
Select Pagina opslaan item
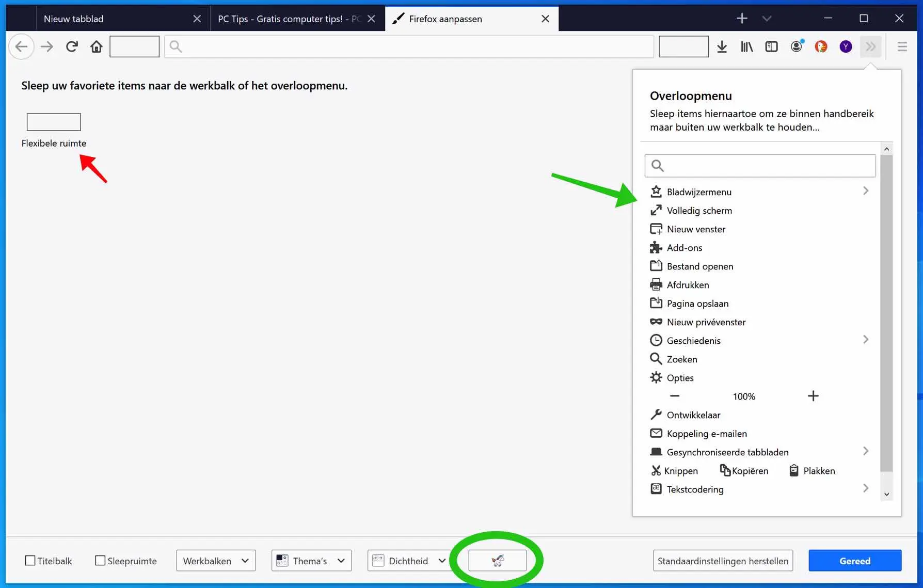coord(760,303)
